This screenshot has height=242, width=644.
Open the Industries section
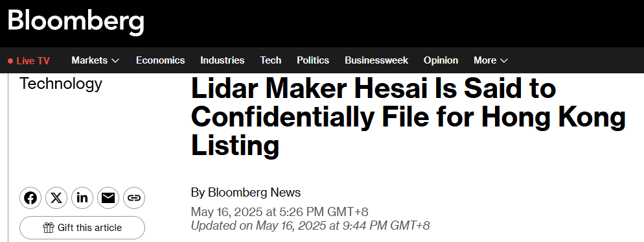click(222, 60)
